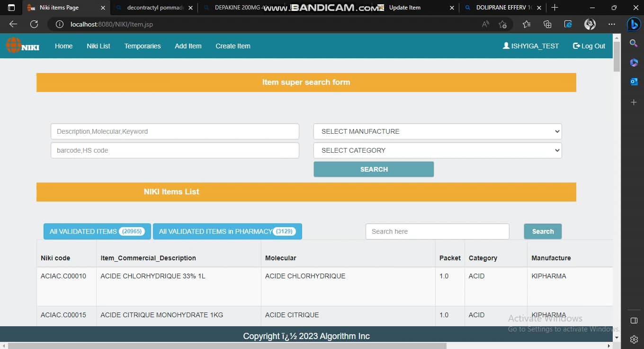Open the Create Item menu item
Image resolution: width=644 pixels, height=349 pixels.
coord(233,46)
